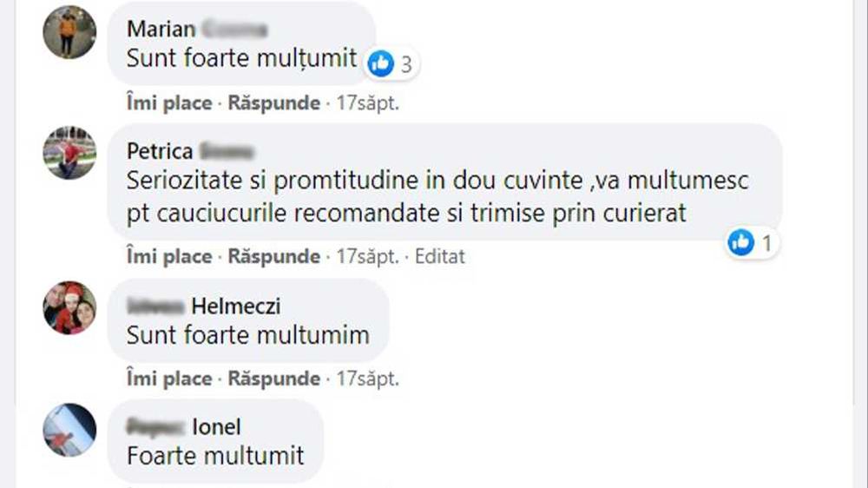
Task: Click the like reaction icon on Marian's comment
Action: click(x=381, y=63)
